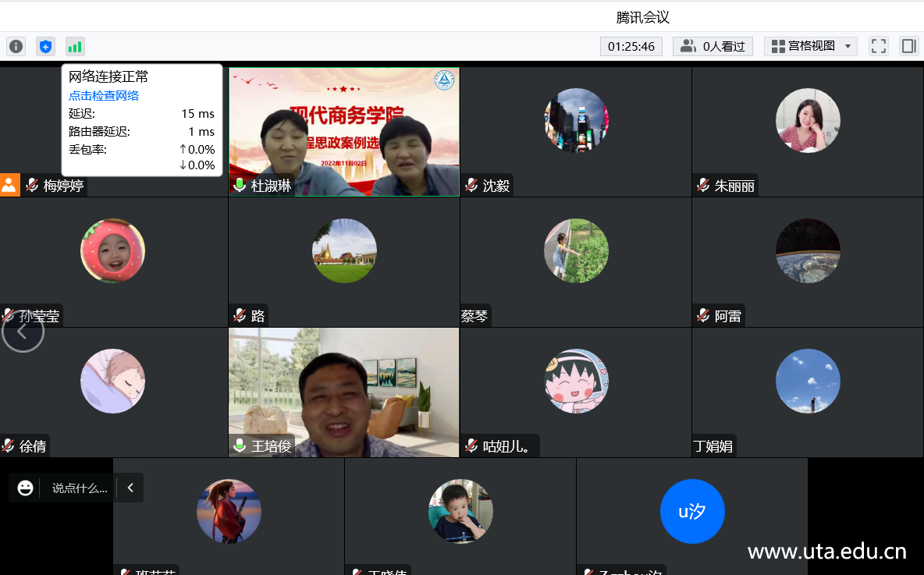Enter fullscreen mode with the corner-brackets icon
The width and height of the screenshot is (924, 575).
(879, 46)
